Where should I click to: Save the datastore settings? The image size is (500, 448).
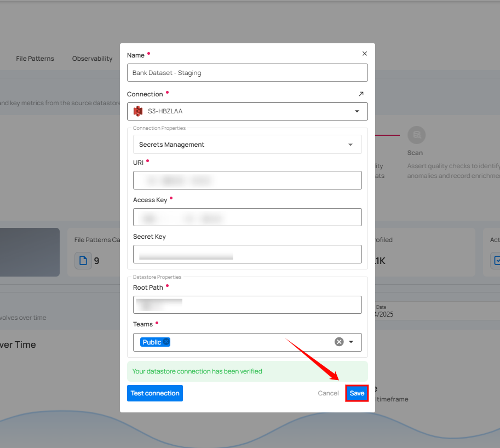tap(357, 393)
